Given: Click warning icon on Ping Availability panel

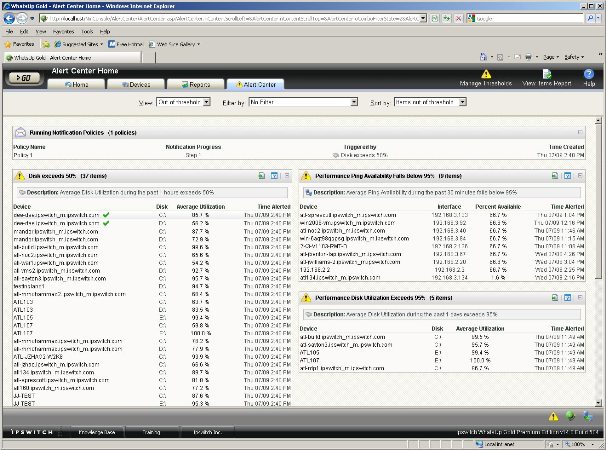Looking at the screenshot, I should [306, 176].
